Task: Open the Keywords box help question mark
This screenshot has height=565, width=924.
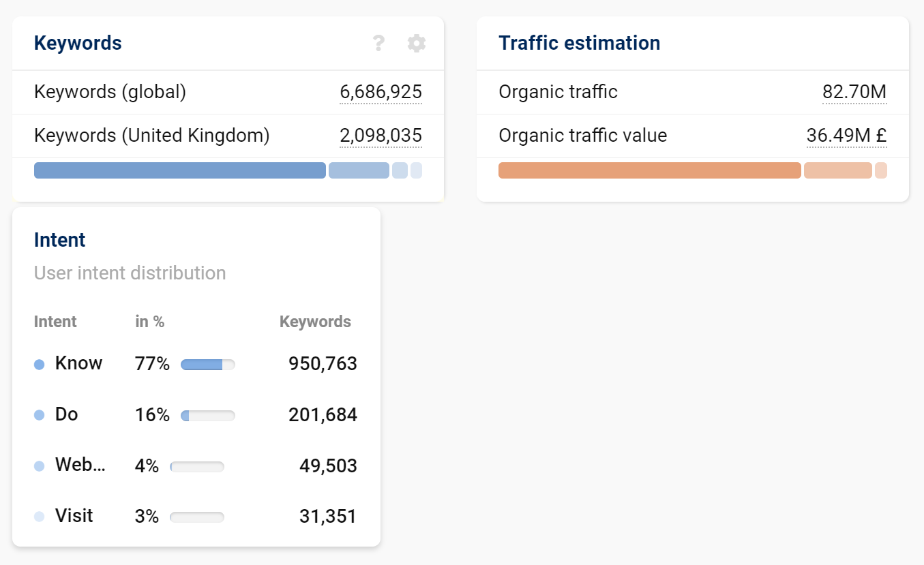Action: [378, 44]
